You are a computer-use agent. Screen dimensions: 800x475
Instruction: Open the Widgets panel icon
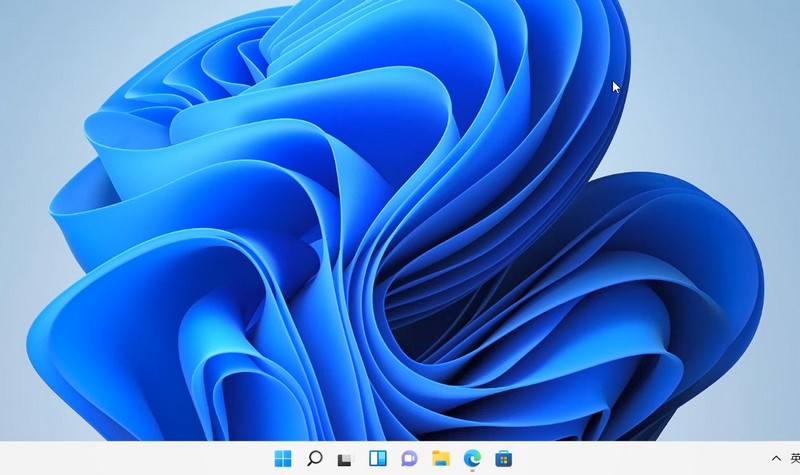point(378,458)
